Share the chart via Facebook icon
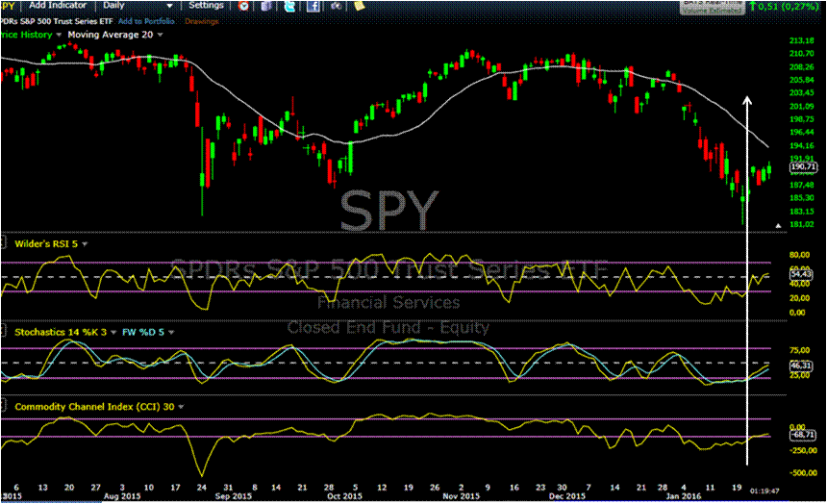Viewport: 827px width, 504px height. 313,6
